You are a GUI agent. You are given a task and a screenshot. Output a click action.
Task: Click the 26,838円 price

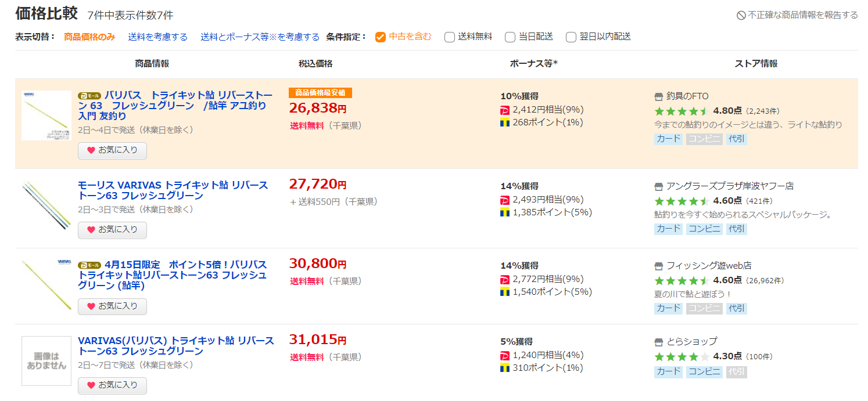[x=318, y=108]
